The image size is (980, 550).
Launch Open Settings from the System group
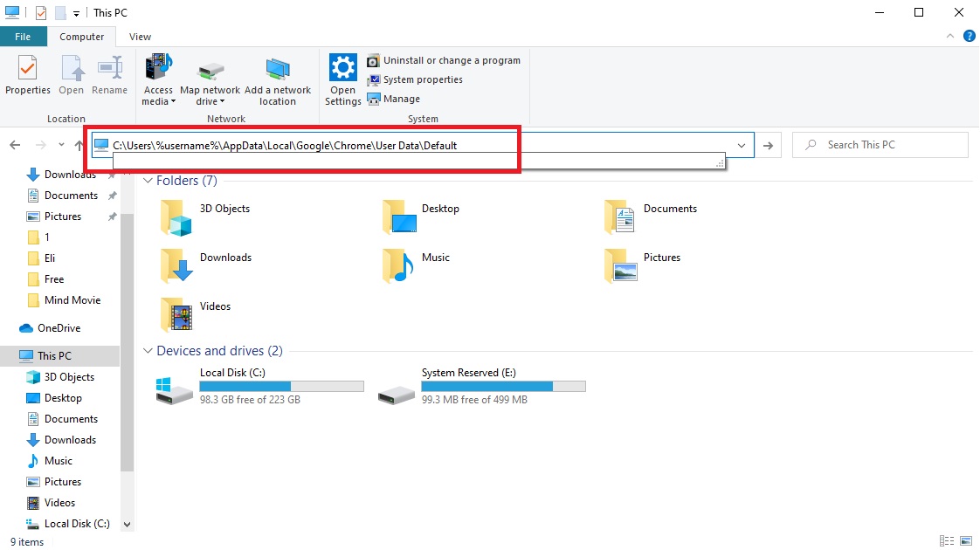pos(342,79)
